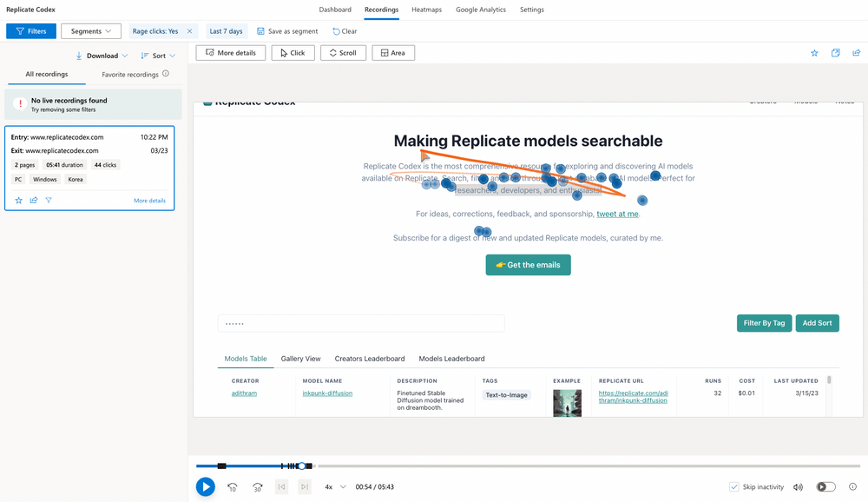Viewport: 868px width, 502px height.
Task: Open the 4x playback speed dropdown
Action: click(x=335, y=487)
